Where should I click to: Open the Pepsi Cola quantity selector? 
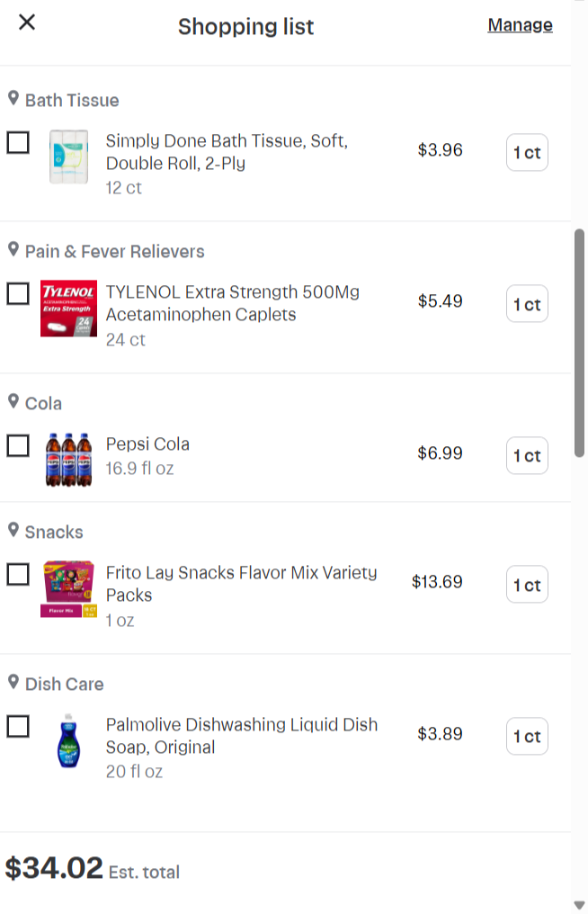tap(527, 456)
